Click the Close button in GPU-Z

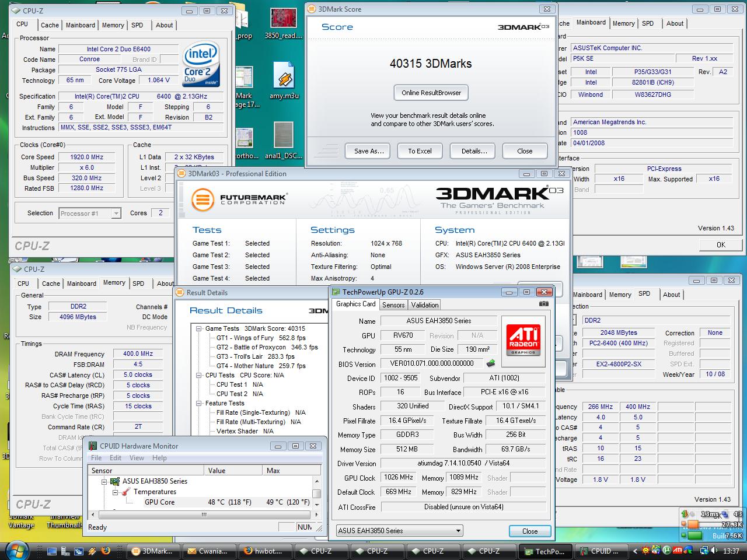[x=530, y=531]
